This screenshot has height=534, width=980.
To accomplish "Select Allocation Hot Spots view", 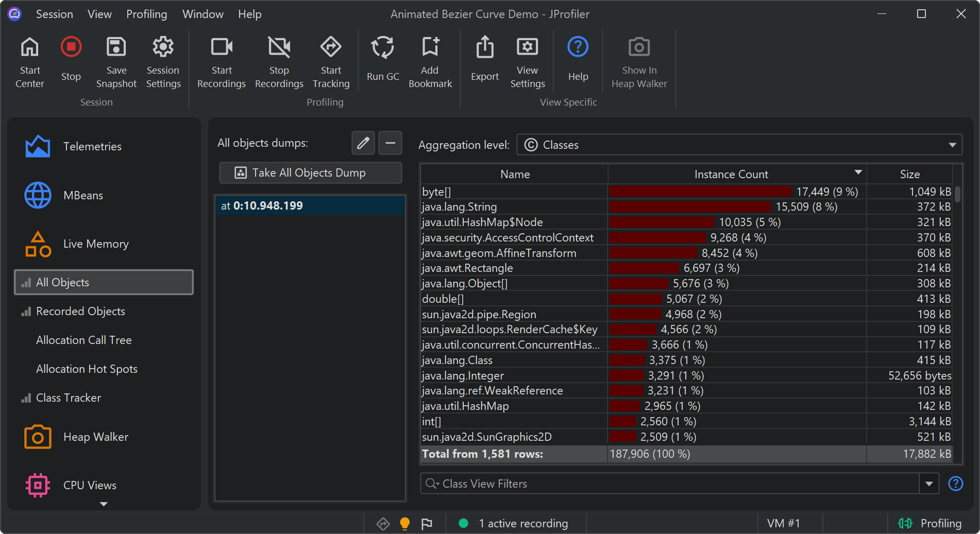I will [x=87, y=369].
